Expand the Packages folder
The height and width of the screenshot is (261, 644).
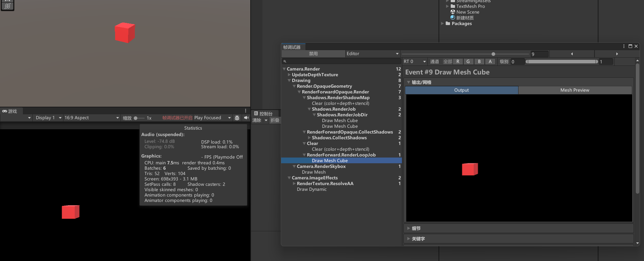pyautogui.click(x=442, y=24)
